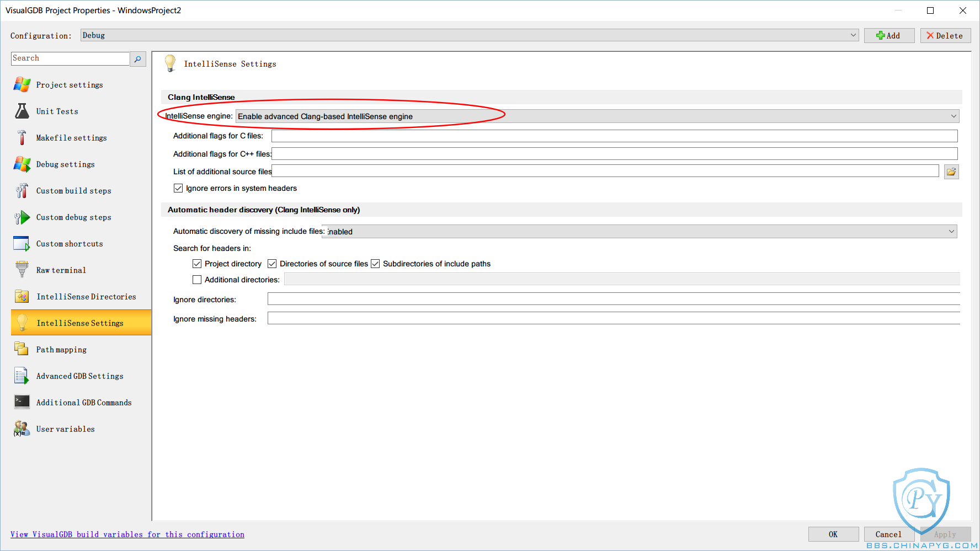The width and height of the screenshot is (980, 551).
Task: Select Custom debug steps page
Action: (x=74, y=217)
